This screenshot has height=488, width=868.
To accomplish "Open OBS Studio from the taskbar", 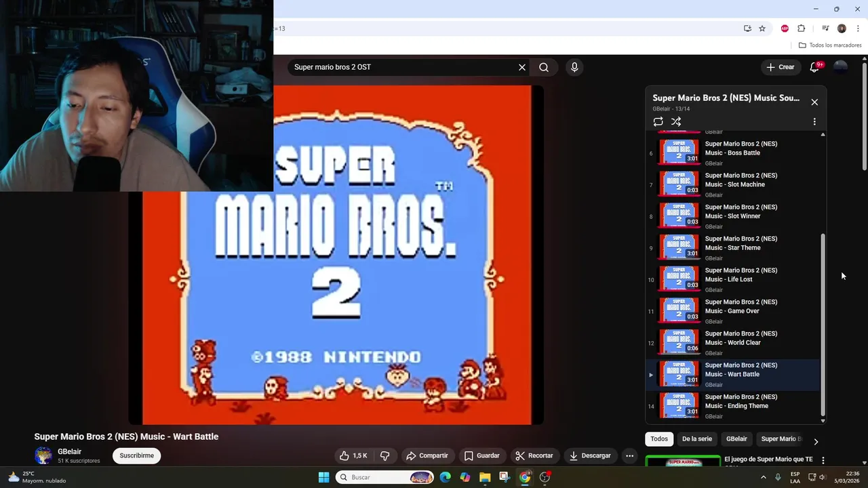I will [x=545, y=477].
